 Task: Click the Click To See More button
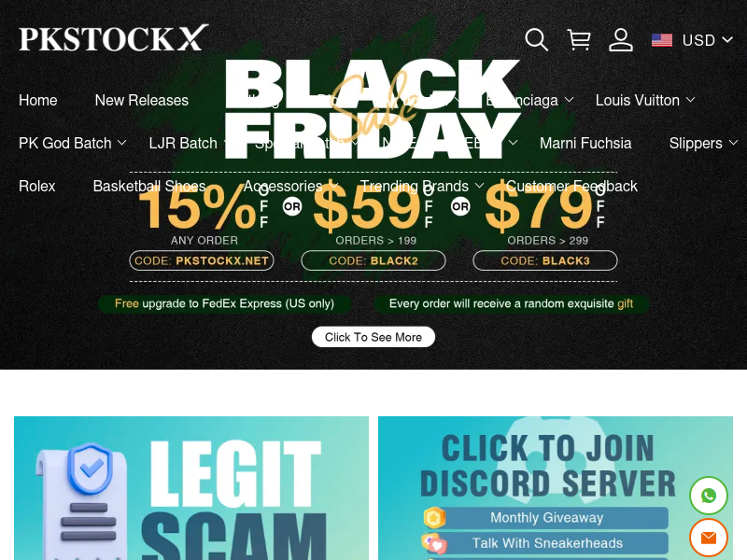tap(373, 337)
